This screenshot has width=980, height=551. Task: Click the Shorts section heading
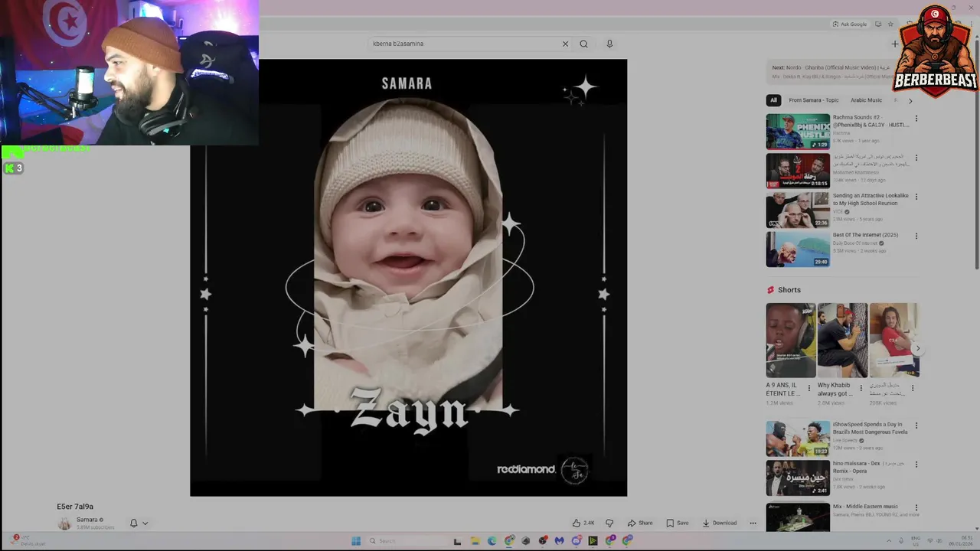pos(789,290)
